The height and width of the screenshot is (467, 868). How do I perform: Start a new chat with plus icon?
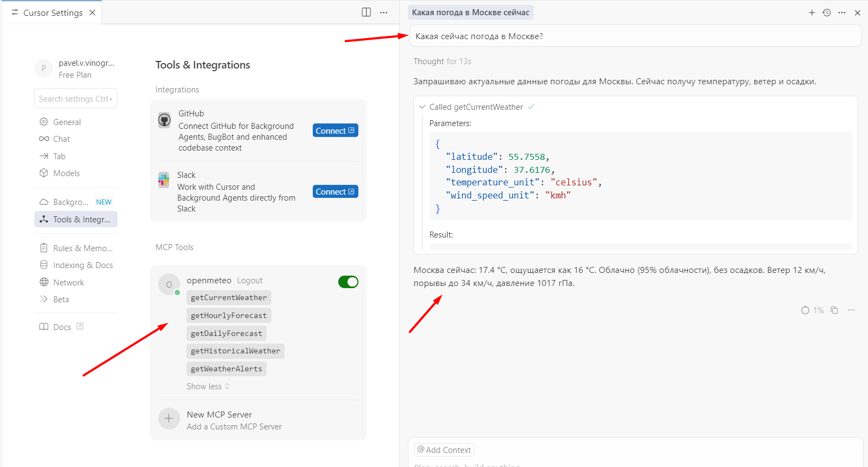point(812,13)
